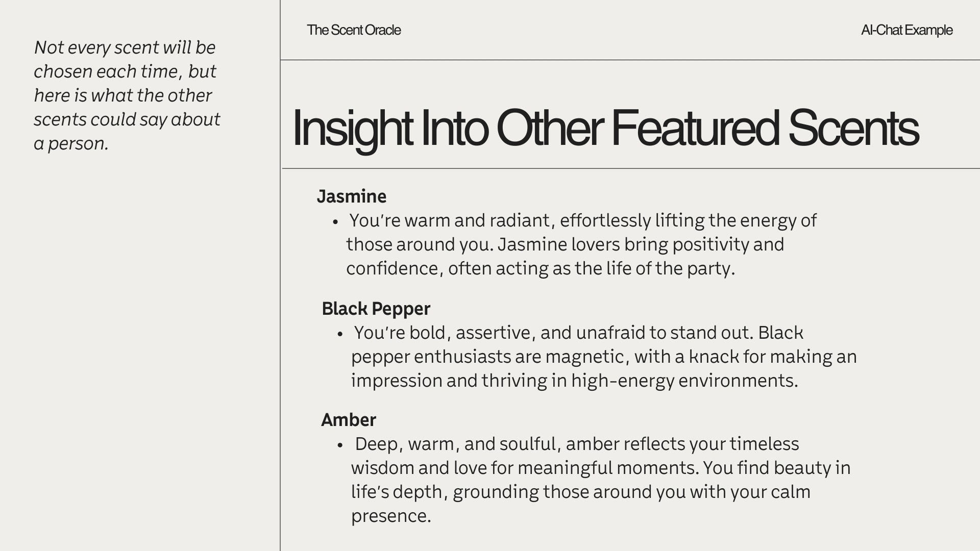Click the Jasmine description paragraph
Viewport: 980px width, 551px height.
pyautogui.click(x=581, y=244)
